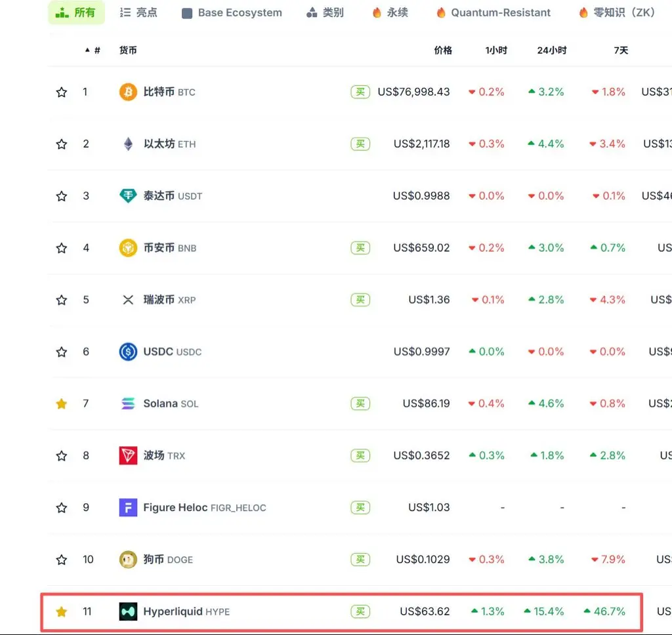Viewport: 672px width, 635px height.
Task: Open the 瑞波币 XRP coin page
Action: tap(170, 300)
